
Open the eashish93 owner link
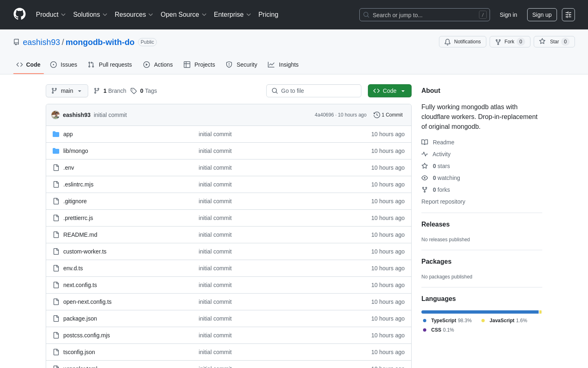41,42
